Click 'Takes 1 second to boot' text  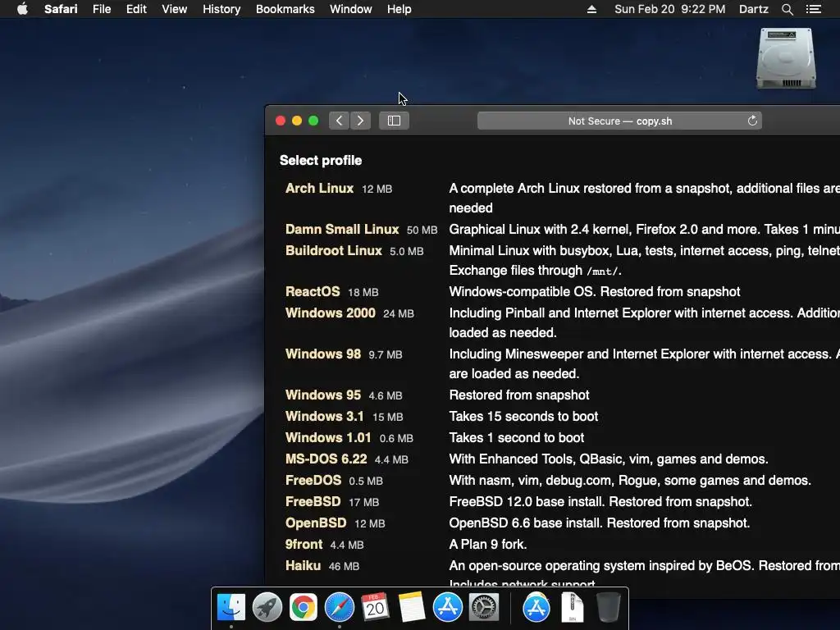click(x=517, y=438)
